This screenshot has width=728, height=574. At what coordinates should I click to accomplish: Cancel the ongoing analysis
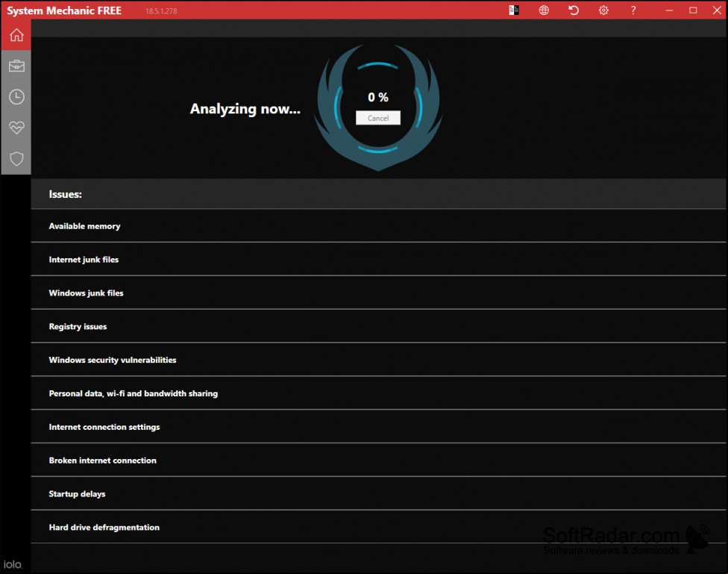[x=378, y=118]
